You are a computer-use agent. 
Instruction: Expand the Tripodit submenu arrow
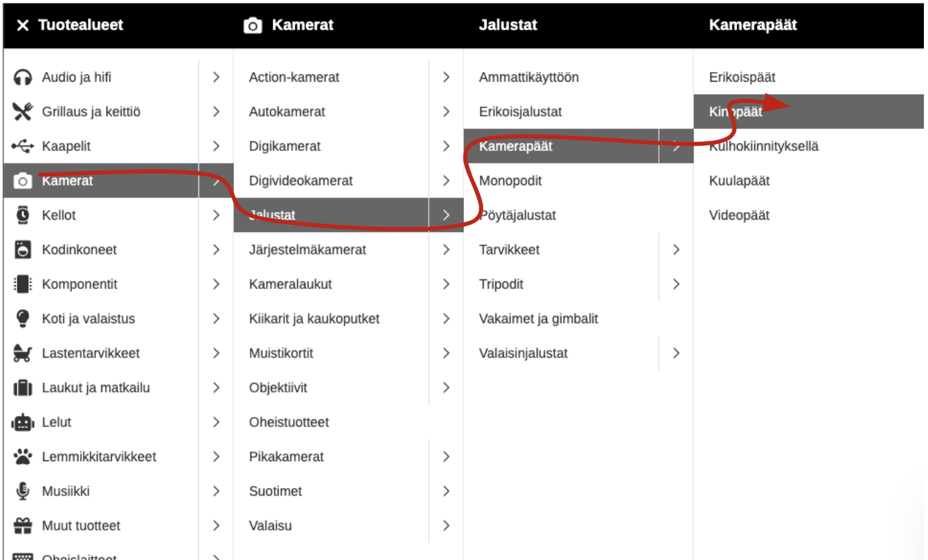(676, 284)
